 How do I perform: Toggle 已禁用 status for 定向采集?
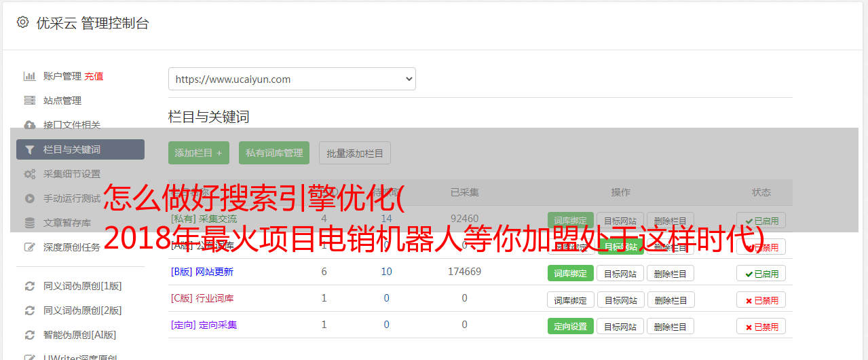coord(761,326)
